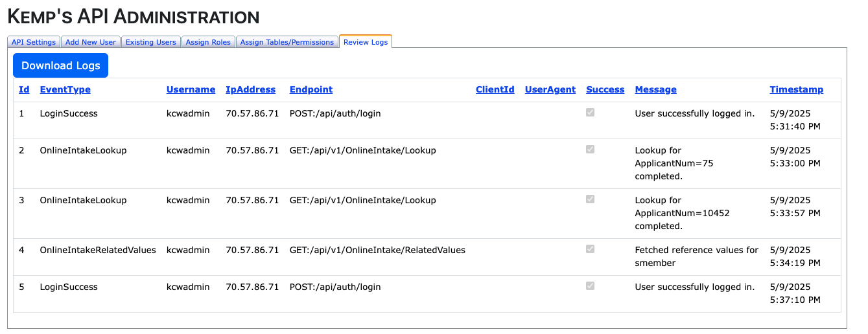868x334 pixels.
Task: Sort logs by Endpoint header
Action: [x=311, y=90]
